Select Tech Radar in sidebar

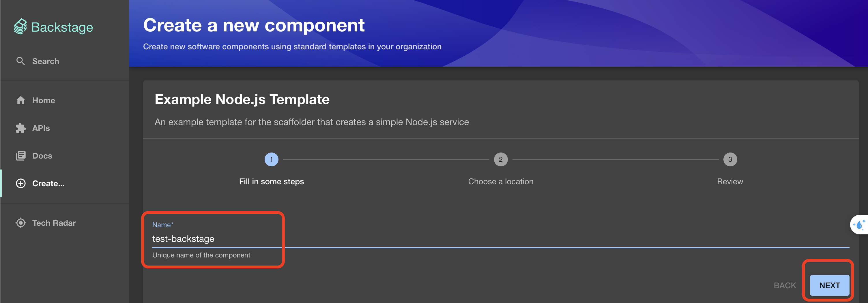(54, 223)
